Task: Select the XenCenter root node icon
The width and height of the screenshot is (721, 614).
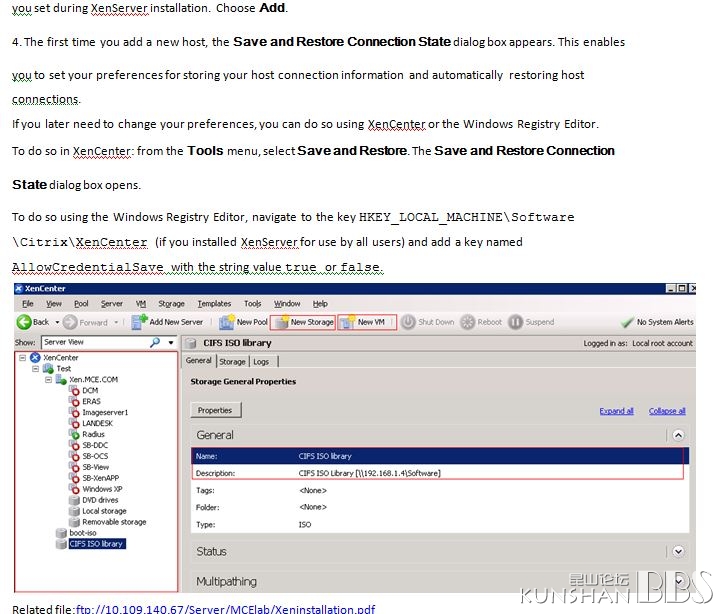Action: coord(35,358)
